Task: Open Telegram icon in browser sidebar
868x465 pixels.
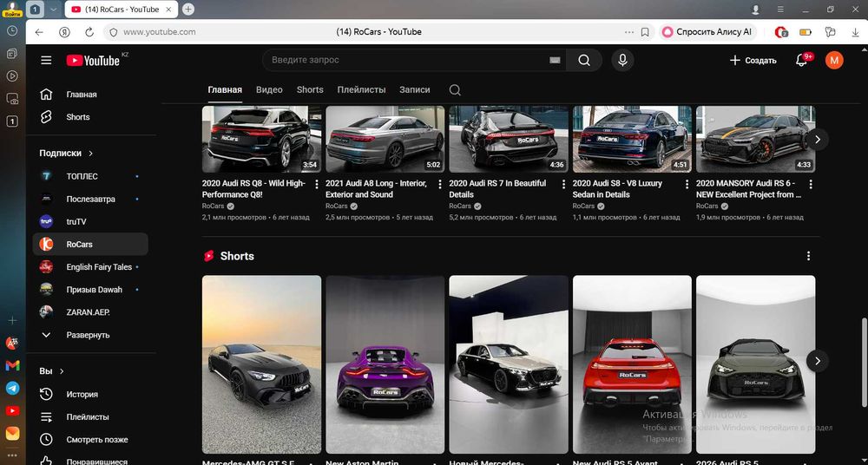Action: (x=13, y=388)
